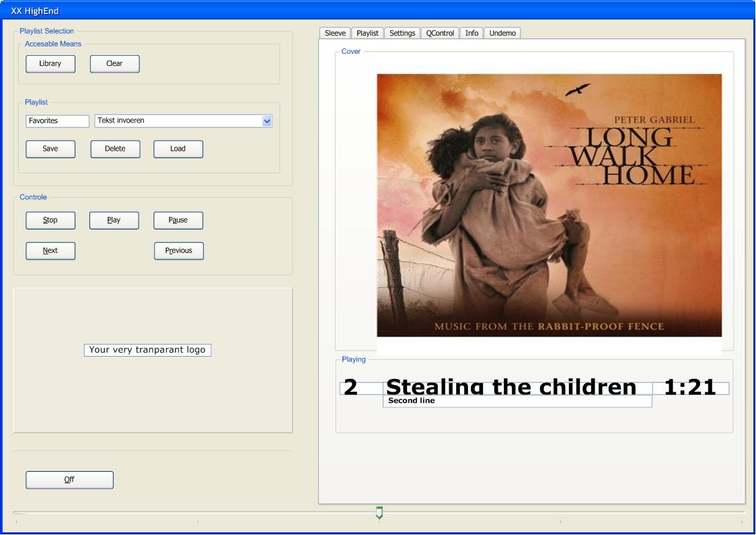Load the selected playlist
This screenshot has height=535, width=756.
tap(178, 149)
